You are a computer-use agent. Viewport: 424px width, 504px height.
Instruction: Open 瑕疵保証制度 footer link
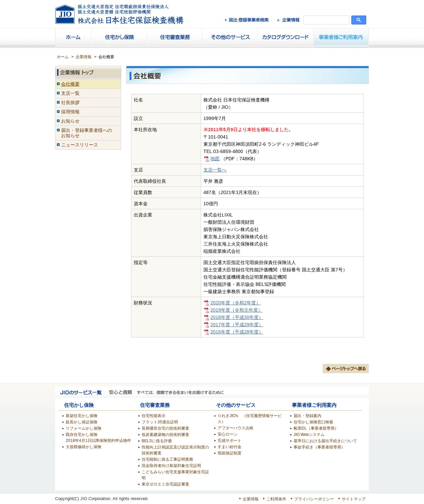230,453
